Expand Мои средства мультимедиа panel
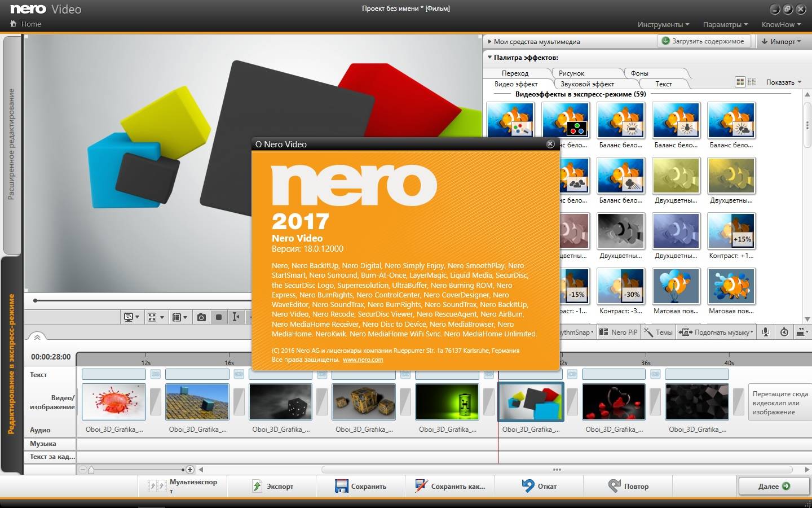Image resolution: width=812 pixels, height=508 pixels. click(x=489, y=41)
